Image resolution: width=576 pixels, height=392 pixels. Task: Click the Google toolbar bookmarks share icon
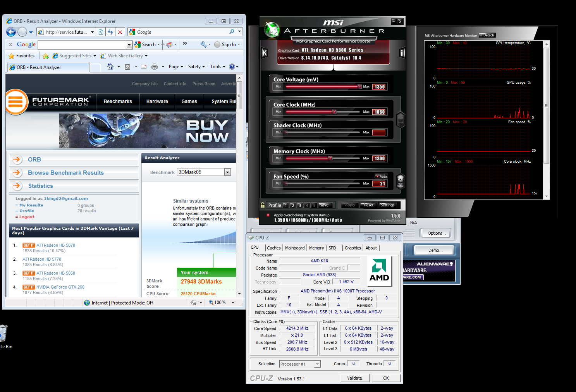coord(169,45)
